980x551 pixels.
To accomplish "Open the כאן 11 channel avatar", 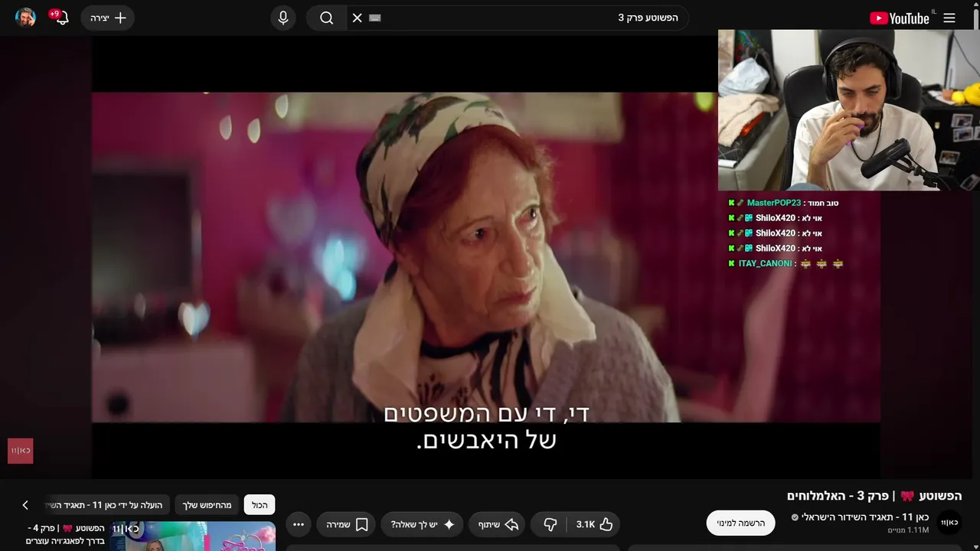I will pos(949,523).
